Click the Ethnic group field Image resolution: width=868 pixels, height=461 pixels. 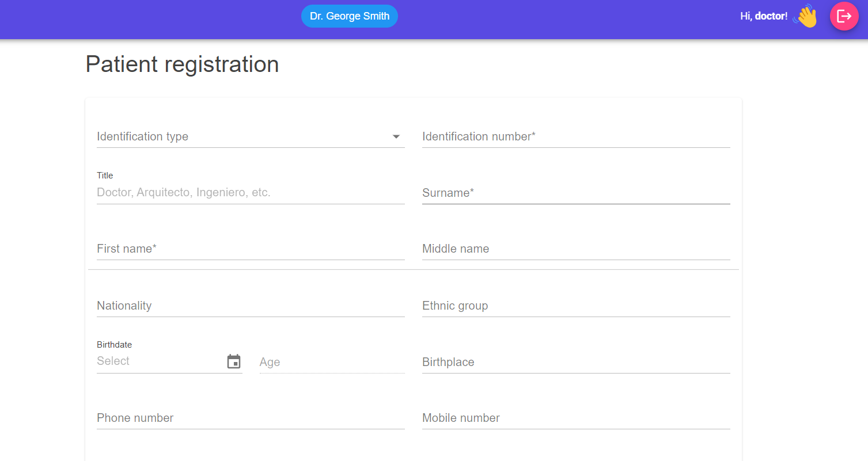click(576, 306)
